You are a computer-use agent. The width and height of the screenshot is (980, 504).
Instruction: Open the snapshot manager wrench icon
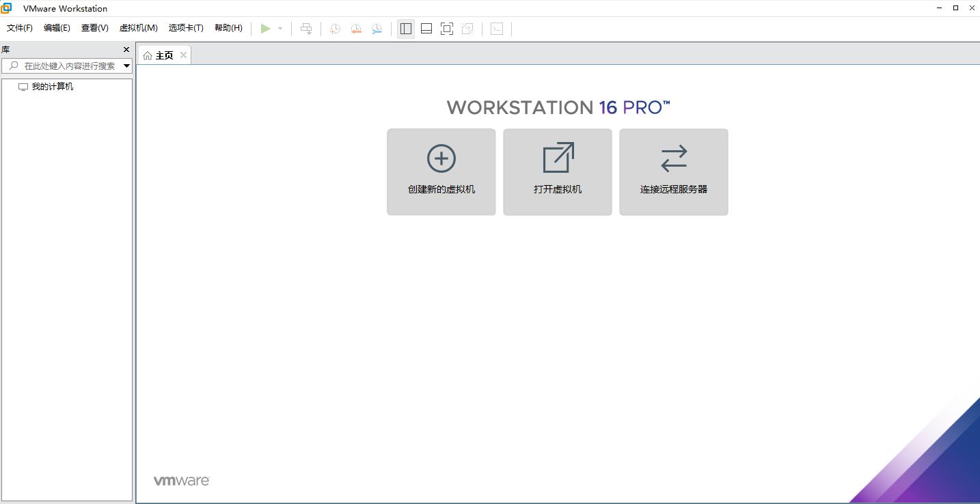377,28
